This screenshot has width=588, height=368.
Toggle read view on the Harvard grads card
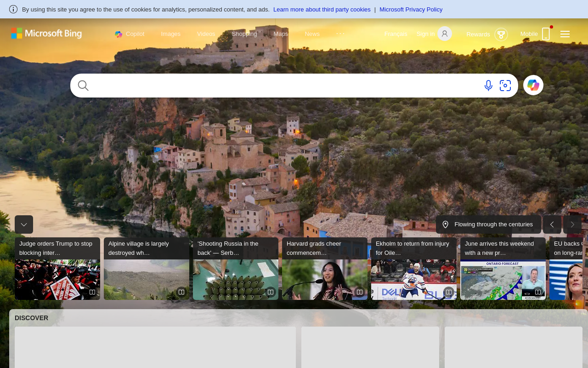click(359, 292)
